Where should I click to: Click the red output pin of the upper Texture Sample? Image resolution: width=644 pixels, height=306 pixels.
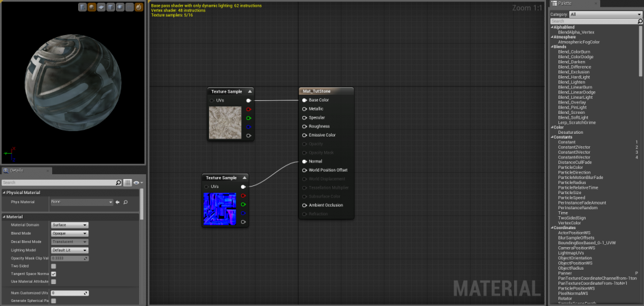249,109
